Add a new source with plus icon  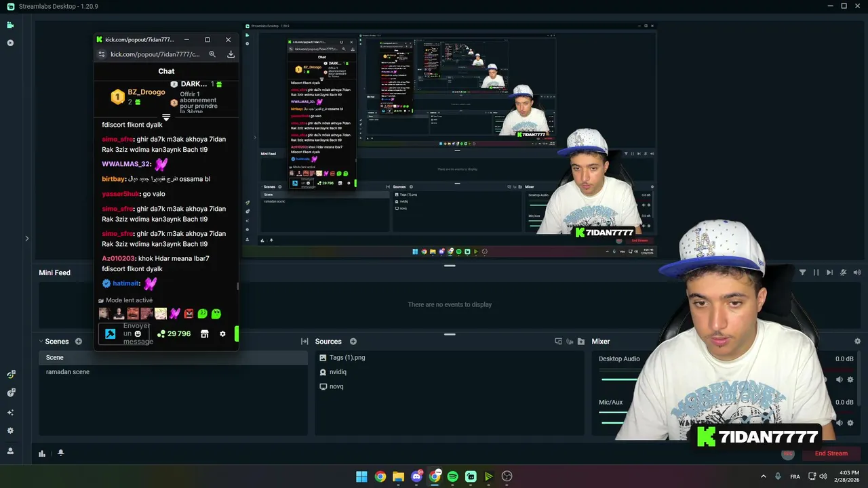pos(353,342)
